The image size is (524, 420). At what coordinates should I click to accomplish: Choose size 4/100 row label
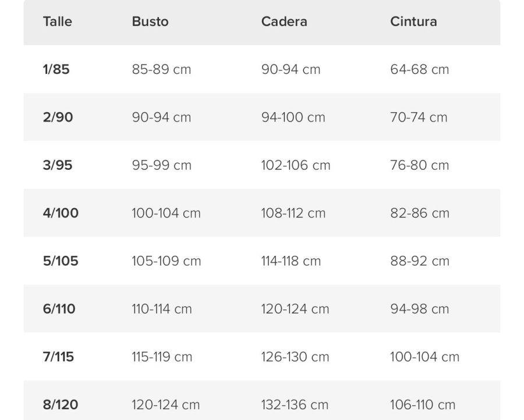[61, 213]
